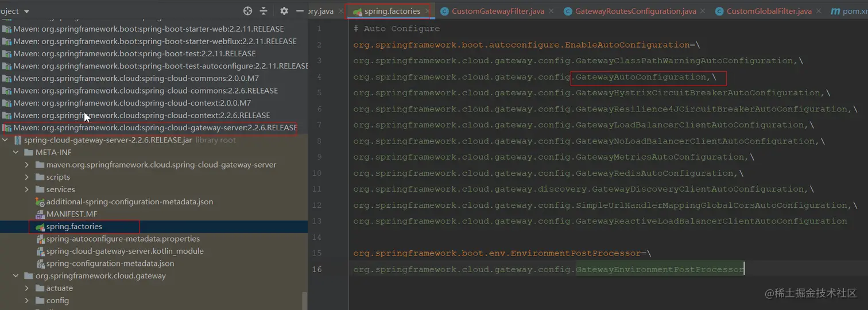This screenshot has height=310, width=868.
Task: Click the leaf icon on spring.factories tab
Action: [x=357, y=11]
